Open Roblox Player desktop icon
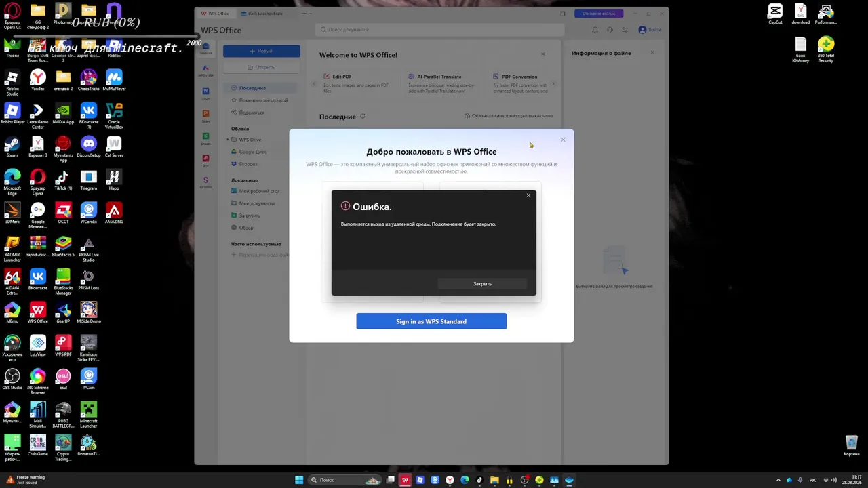868x488 pixels. pos(12,114)
